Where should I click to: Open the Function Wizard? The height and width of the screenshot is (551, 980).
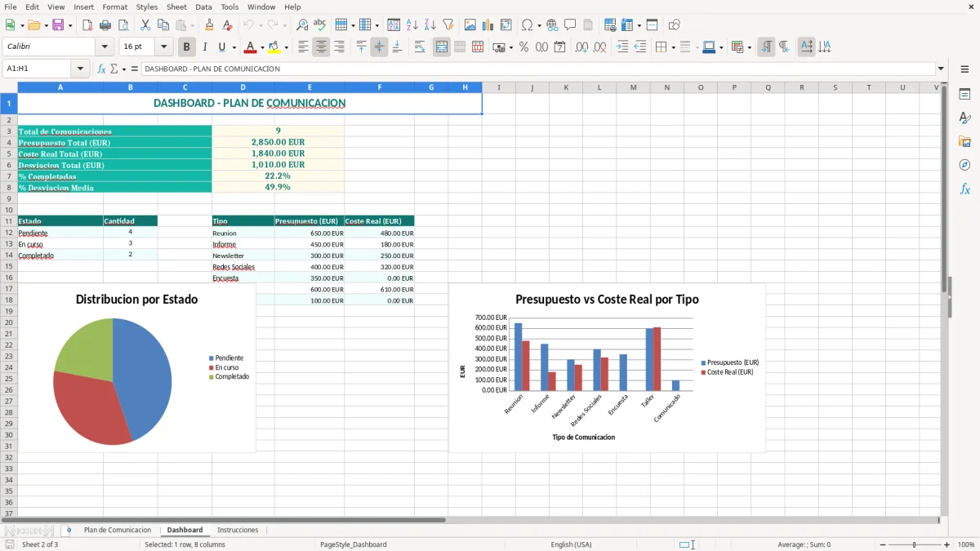pyautogui.click(x=101, y=69)
